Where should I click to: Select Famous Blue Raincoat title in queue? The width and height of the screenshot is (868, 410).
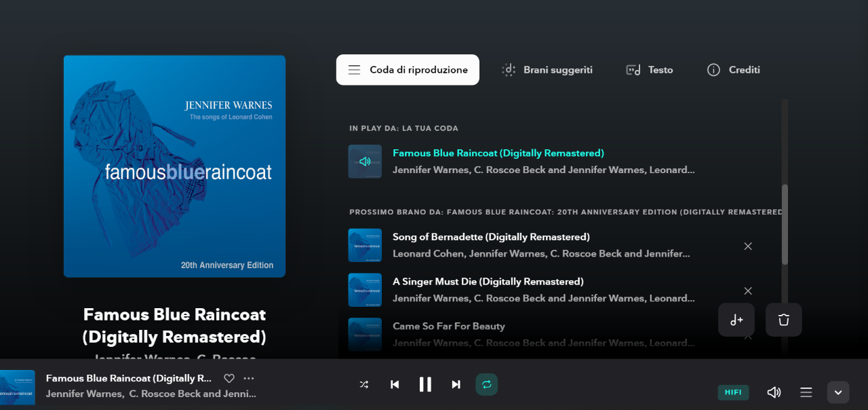pyautogui.click(x=498, y=153)
